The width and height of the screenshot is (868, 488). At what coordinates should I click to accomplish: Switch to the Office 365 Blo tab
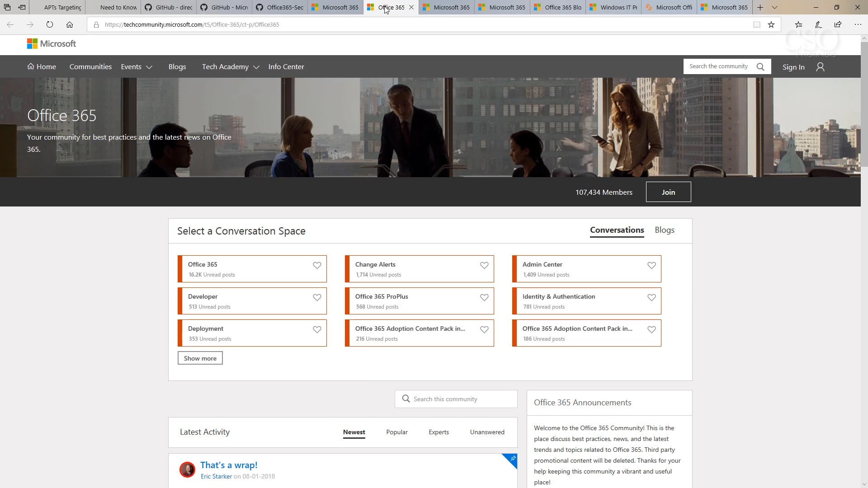pyautogui.click(x=558, y=7)
